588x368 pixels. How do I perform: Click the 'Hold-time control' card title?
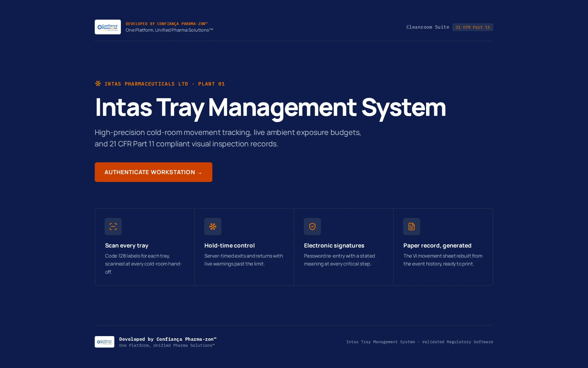(229, 246)
